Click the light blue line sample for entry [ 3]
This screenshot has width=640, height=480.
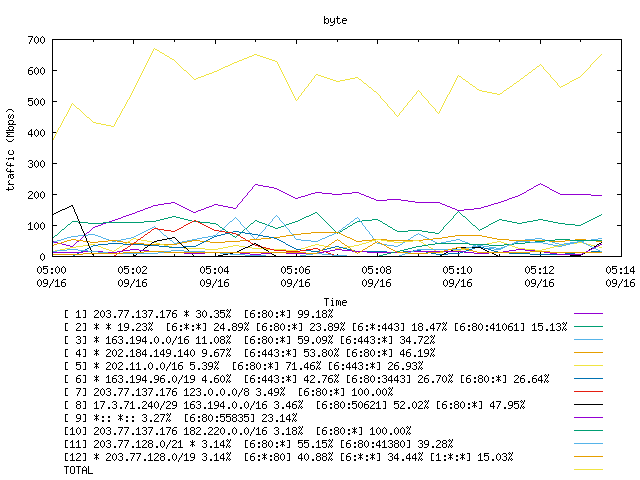click(x=588, y=340)
